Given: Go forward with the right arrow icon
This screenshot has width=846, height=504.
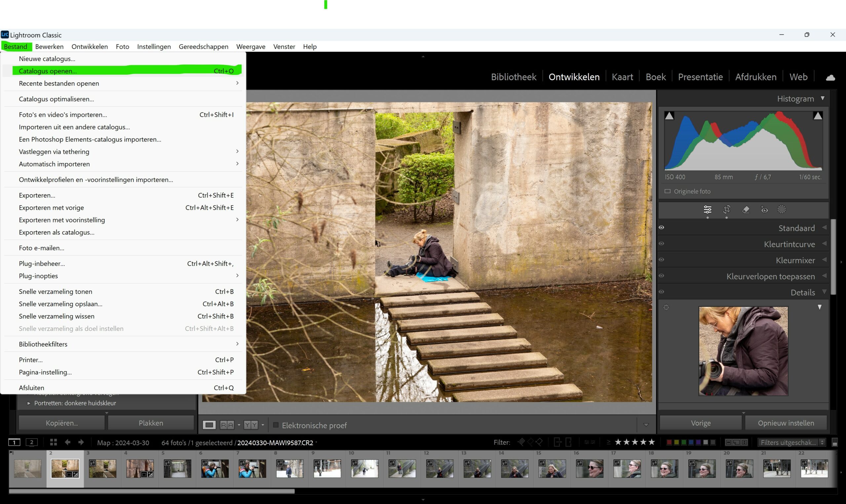Looking at the screenshot, I should coord(81,442).
